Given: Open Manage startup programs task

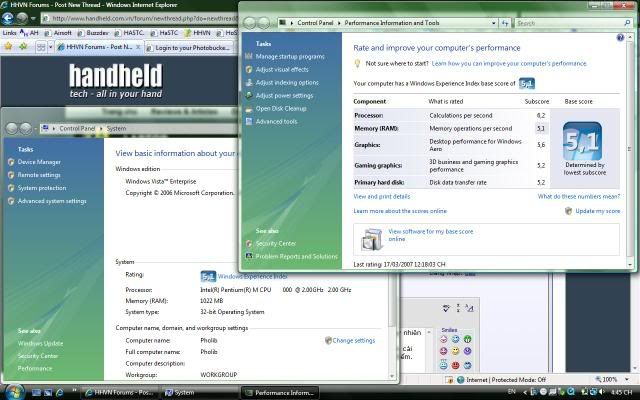Looking at the screenshot, I should point(290,57).
